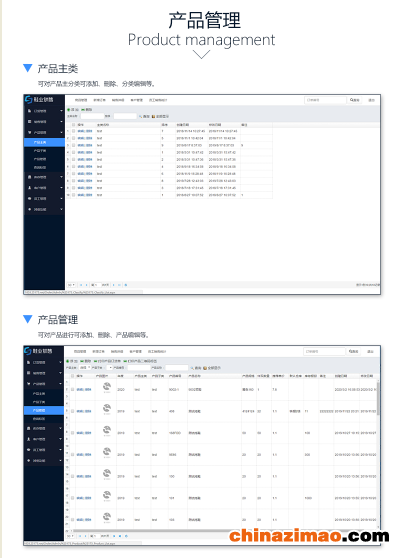Click the show-all icon beside search in upper screenshot
401x558 pixels.
coord(154,116)
